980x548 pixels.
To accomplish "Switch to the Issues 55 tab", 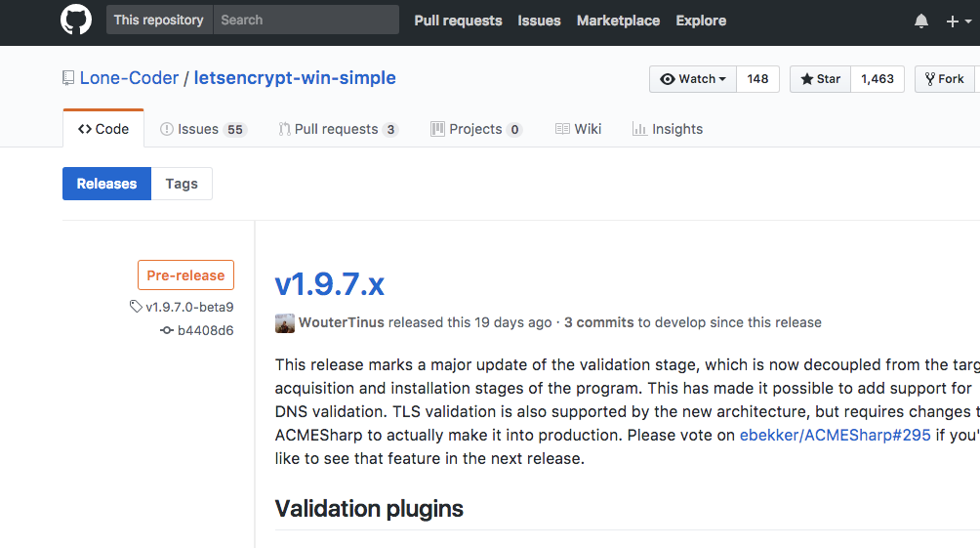I will [204, 129].
